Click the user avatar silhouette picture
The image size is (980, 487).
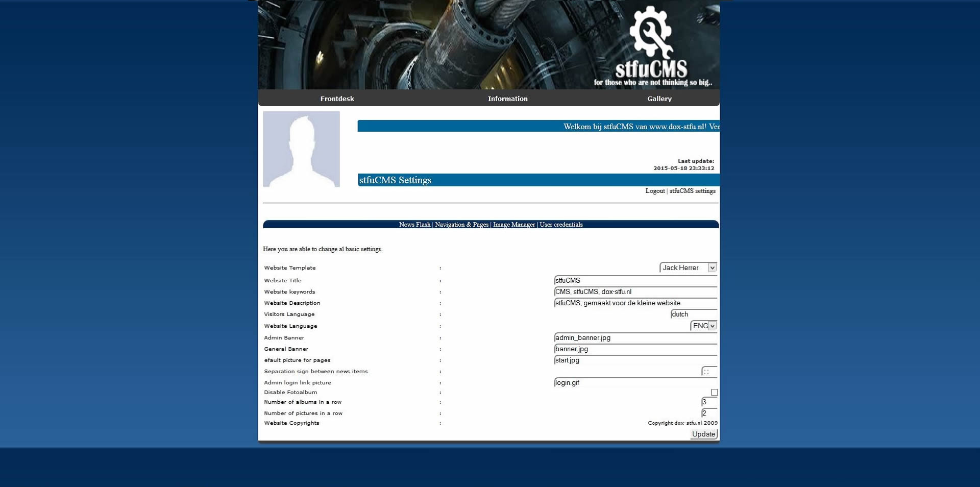pyautogui.click(x=301, y=149)
